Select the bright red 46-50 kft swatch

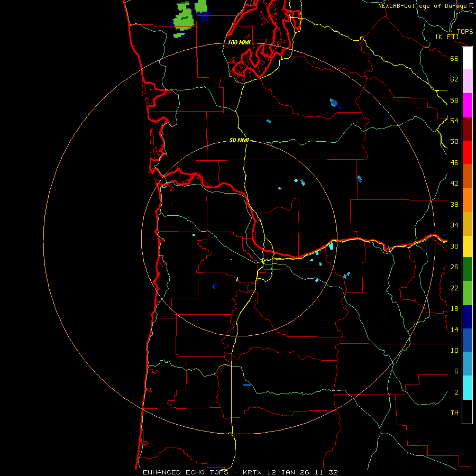[x=467, y=152]
